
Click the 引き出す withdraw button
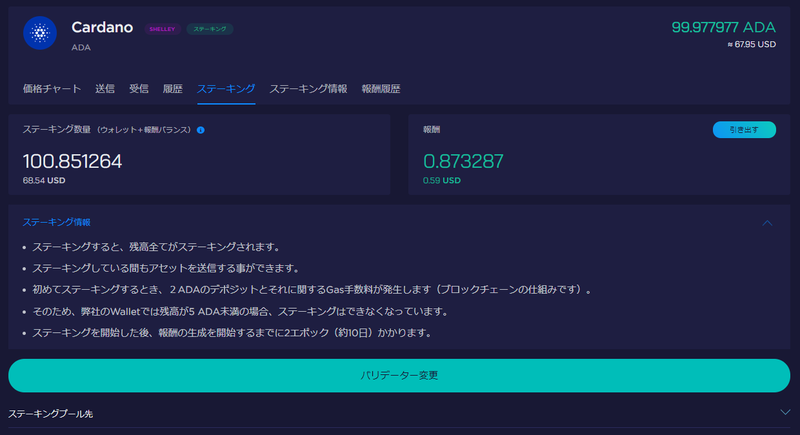click(x=744, y=130)
